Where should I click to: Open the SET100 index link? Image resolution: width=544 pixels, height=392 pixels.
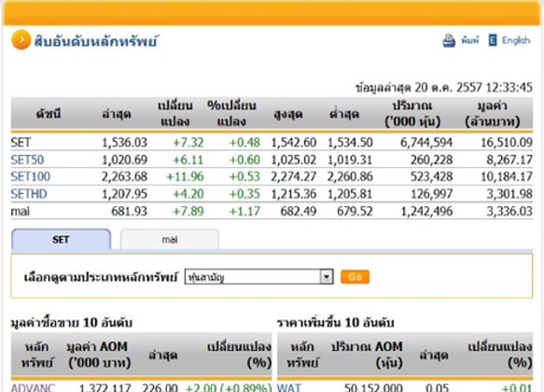tap(31, 176)
